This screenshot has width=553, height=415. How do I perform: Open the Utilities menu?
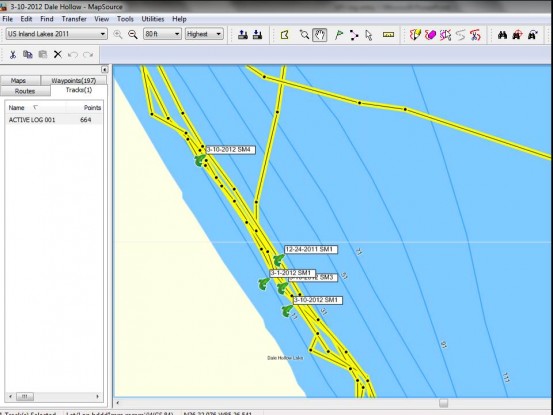153,19
